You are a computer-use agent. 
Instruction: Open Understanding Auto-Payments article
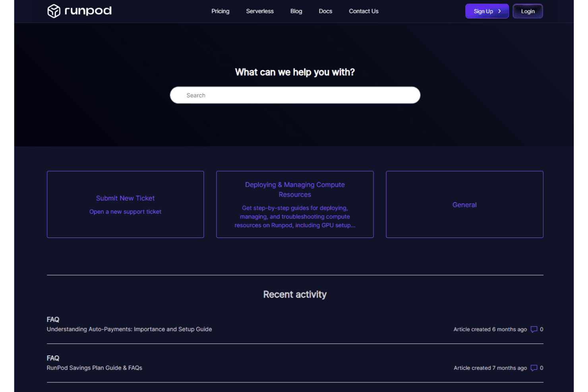(x=129, y=329)
